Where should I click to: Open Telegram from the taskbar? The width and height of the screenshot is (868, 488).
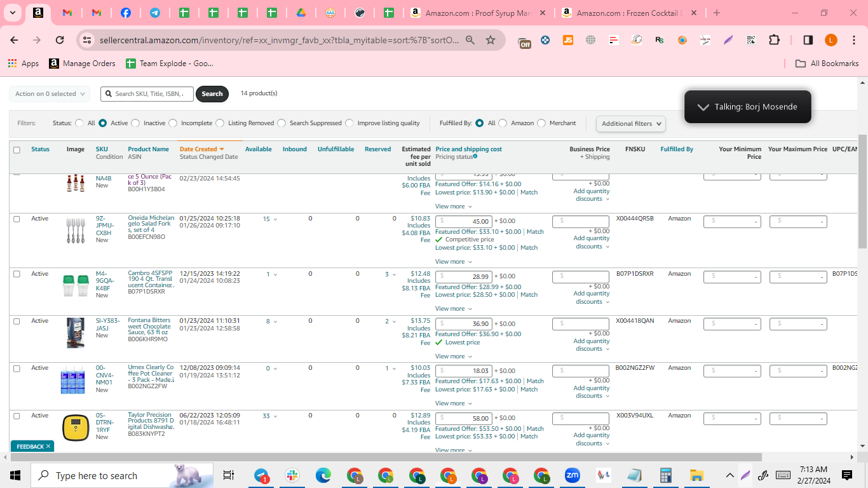[x=262, y=475]
